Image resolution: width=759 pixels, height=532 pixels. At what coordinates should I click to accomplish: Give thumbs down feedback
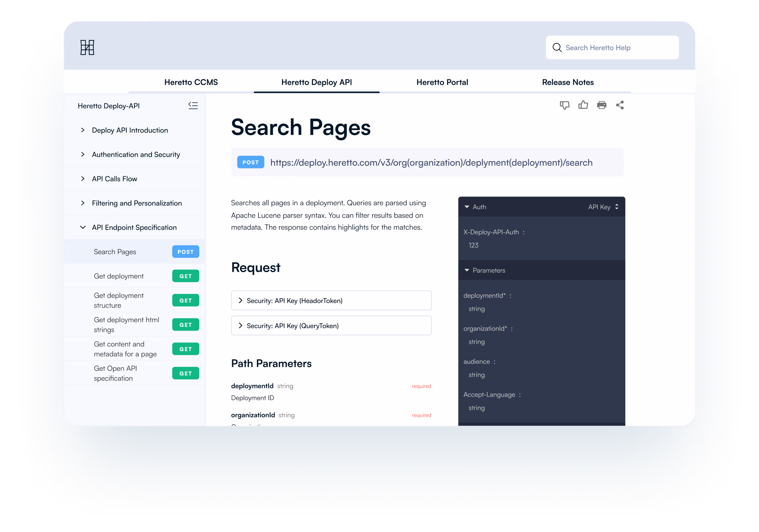point(564,105)
